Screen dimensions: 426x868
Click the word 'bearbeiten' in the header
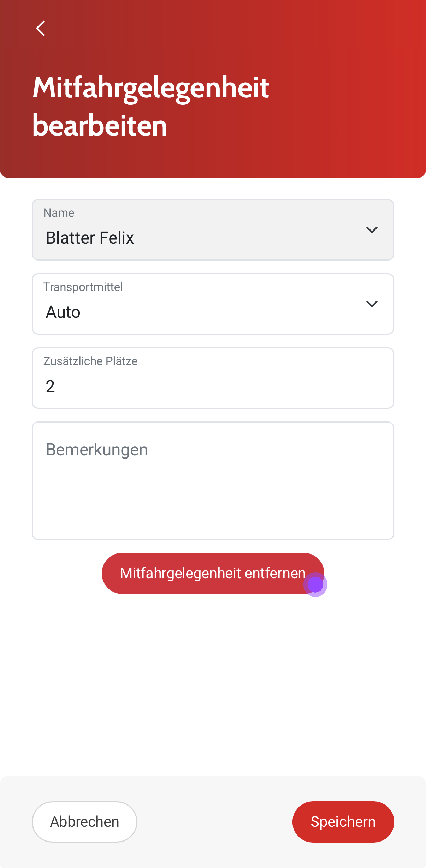point(100,126)
